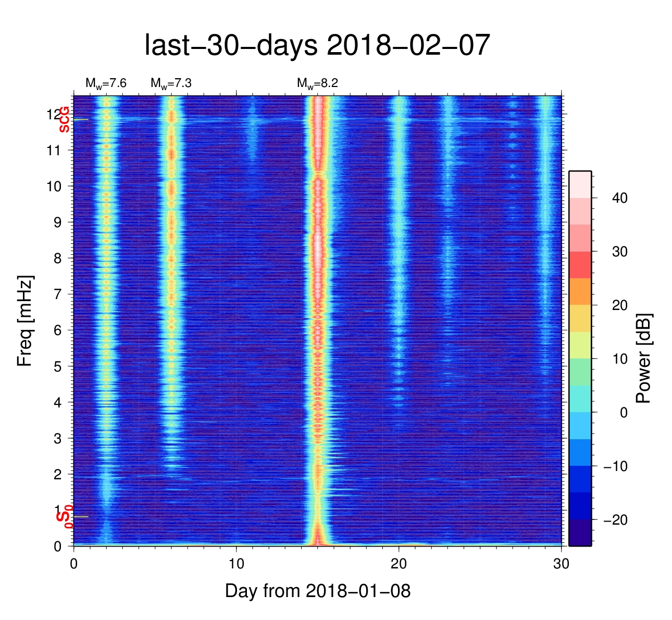Select the Freq [mHz] axis label
Screen dimensions: 672x620
point(24,321)
